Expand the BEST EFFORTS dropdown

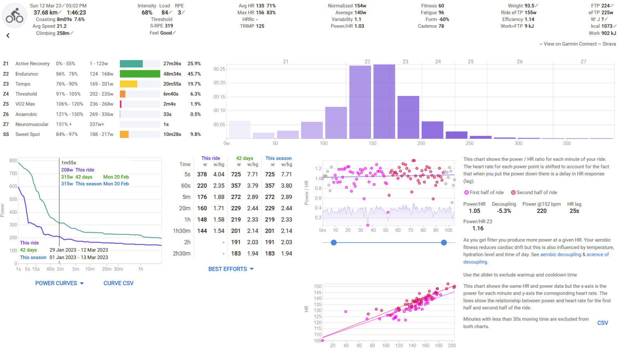[x=231, y=269]
